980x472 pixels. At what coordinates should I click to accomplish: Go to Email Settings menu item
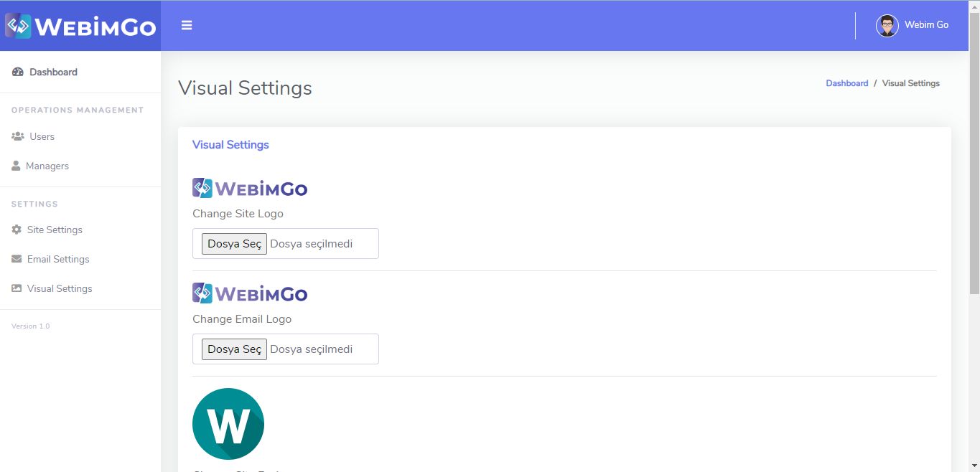tap(58, 259)
